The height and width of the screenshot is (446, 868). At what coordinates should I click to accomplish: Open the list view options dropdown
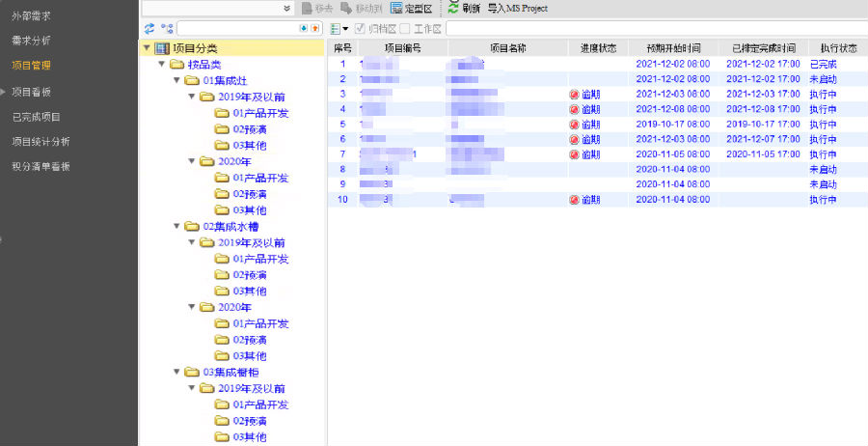pyautogui.click(x=339, y=28)
